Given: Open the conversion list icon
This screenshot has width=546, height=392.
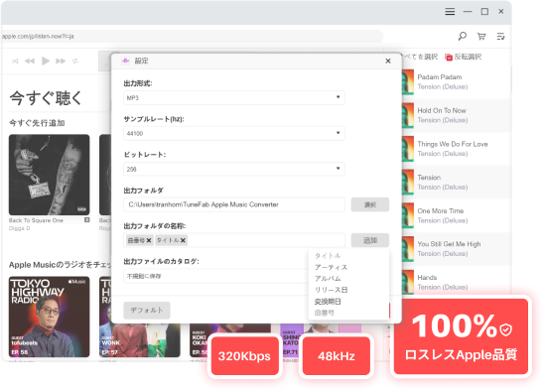Looking at the screenshot, I should coord(500,36).
